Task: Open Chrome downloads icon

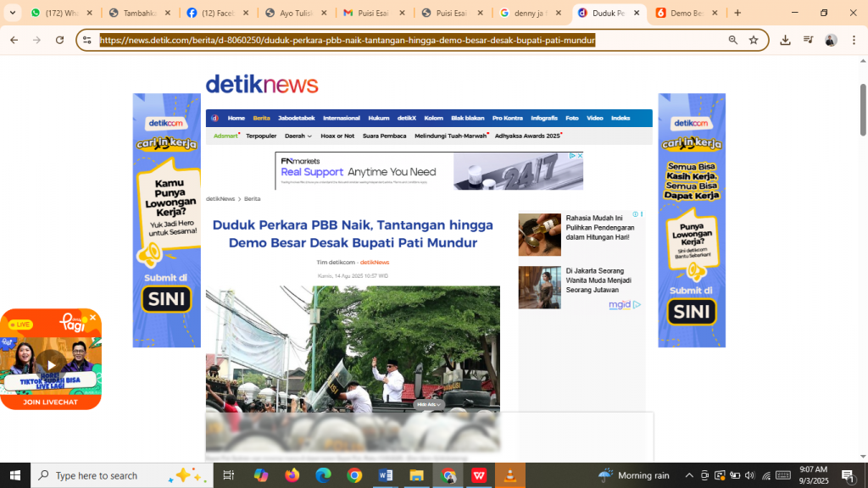Action: point(785,40)
